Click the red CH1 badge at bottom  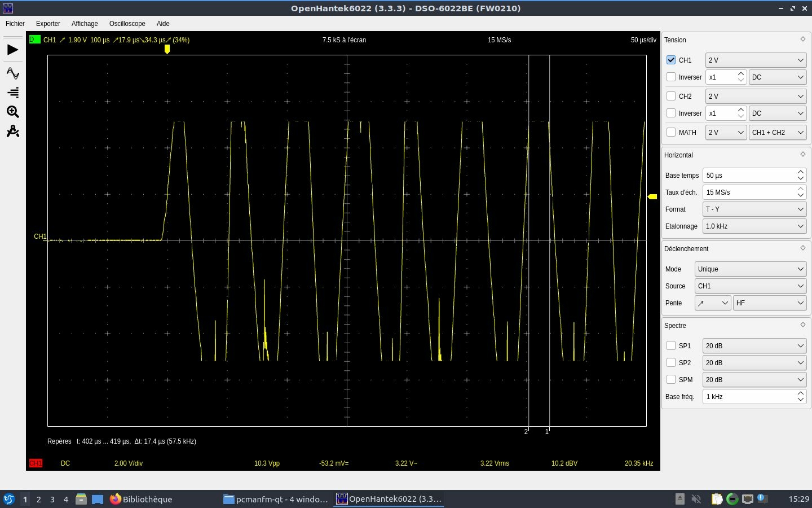click(36, 463)
